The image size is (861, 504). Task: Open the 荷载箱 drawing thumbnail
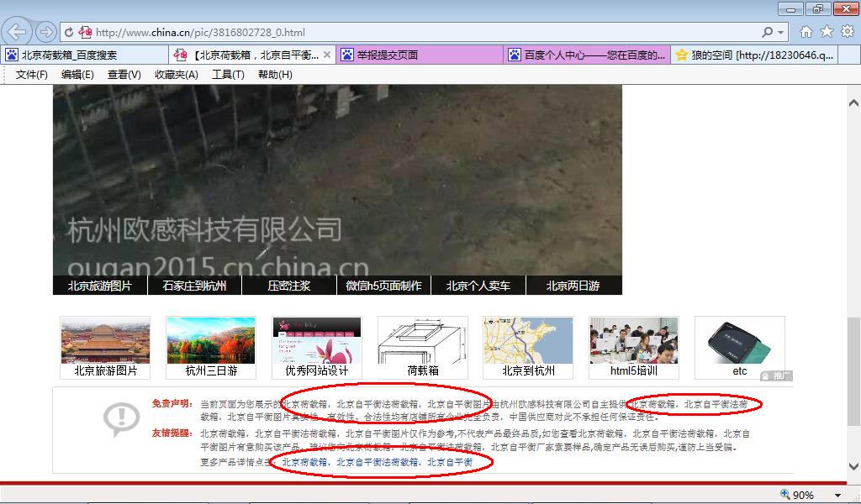click(423, 348)
